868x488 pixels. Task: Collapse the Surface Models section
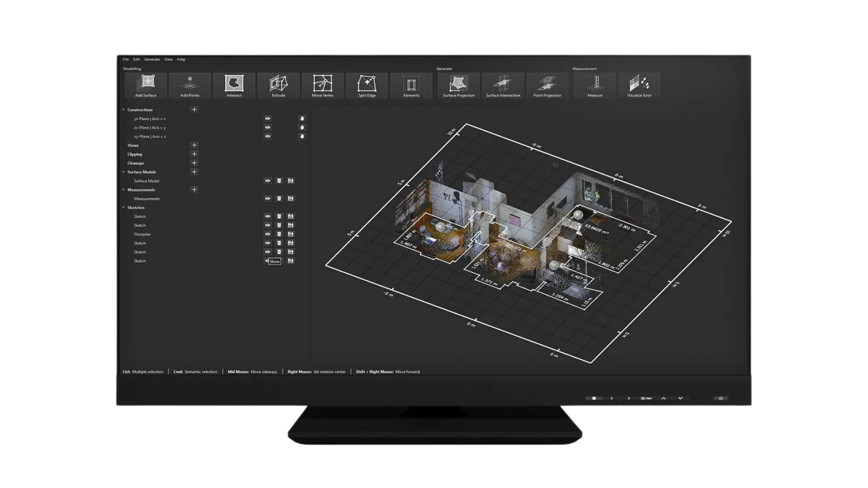click(123, 172)
